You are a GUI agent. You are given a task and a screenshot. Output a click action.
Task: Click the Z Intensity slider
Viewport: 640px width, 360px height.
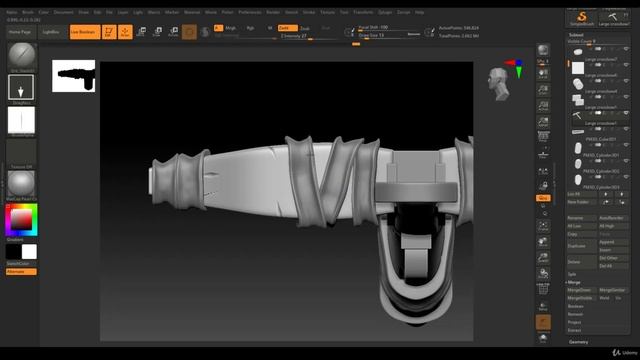[309, 36]
